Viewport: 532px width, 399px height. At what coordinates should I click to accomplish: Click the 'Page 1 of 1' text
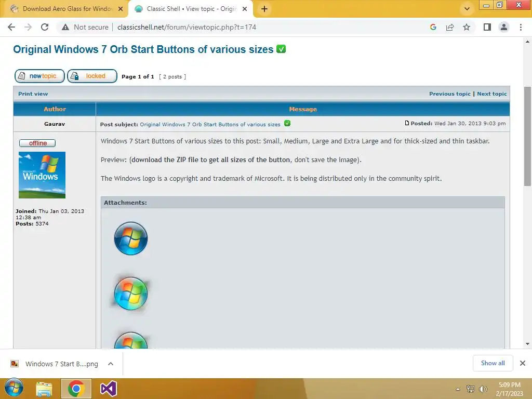pos(138,77)
